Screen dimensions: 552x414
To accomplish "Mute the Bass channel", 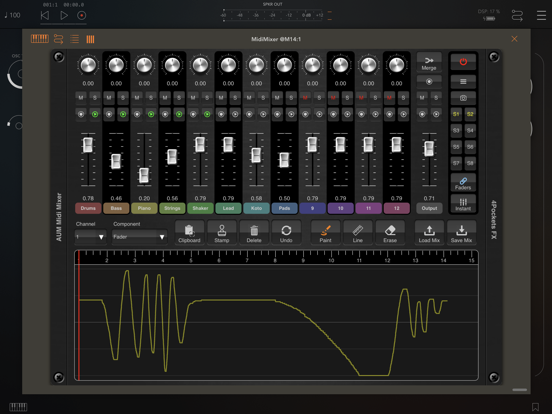I will (x=109, y=98).
